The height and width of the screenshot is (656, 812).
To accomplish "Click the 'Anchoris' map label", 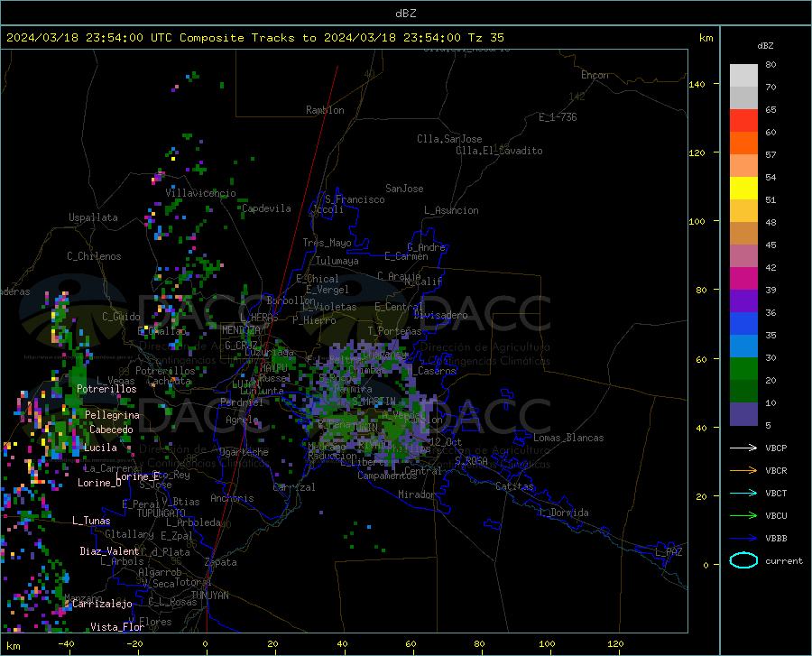I will point(232,498).
